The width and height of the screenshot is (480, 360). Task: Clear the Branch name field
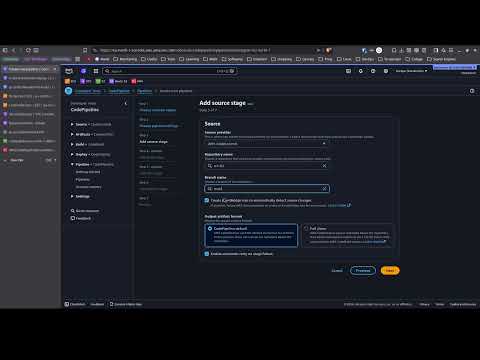(x=324, y=189)
